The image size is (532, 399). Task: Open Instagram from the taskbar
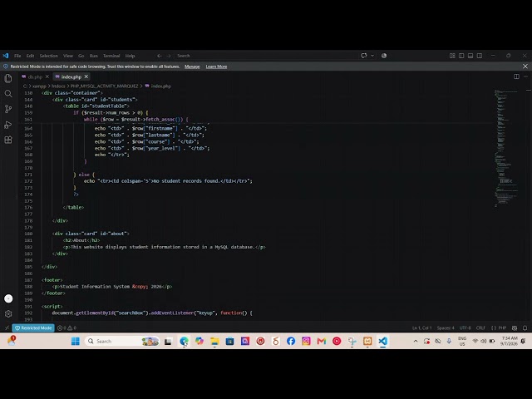tap(306, 341)
